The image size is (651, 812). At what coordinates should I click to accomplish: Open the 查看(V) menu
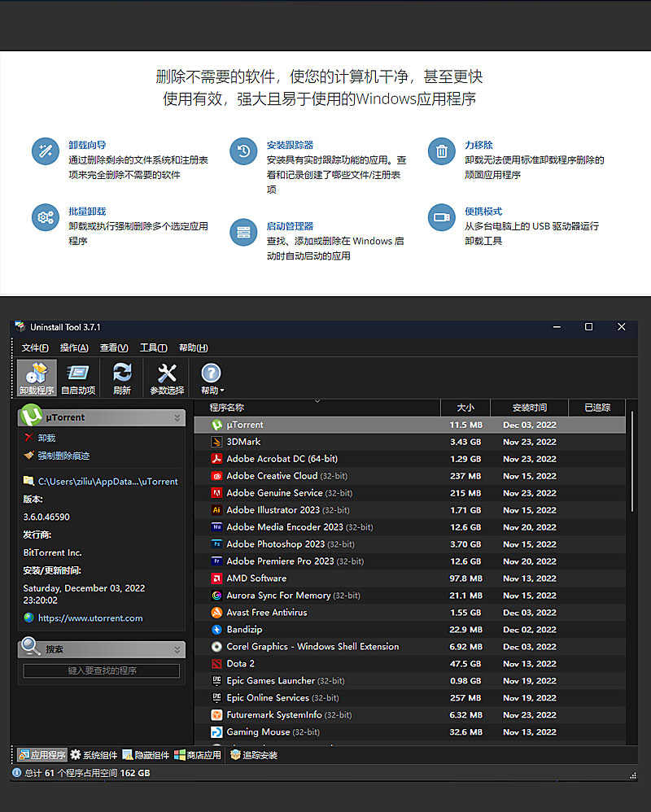pyautogui.click(x=114, y=347)
